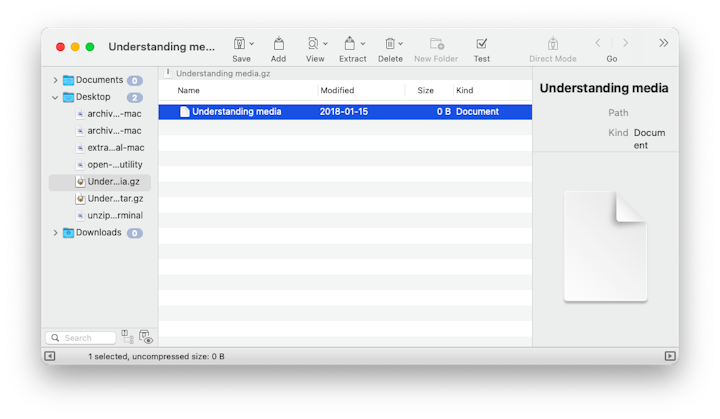The height and width of the screenshot is (419, 720).
Task: Hide the left sidebar with bottom-left toggle
Action: click(x=50, y=356)
